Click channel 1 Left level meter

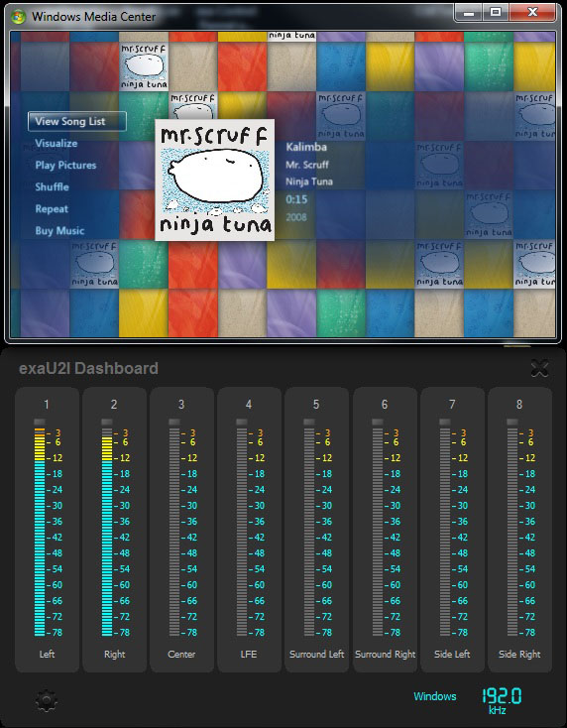point(40,532)
